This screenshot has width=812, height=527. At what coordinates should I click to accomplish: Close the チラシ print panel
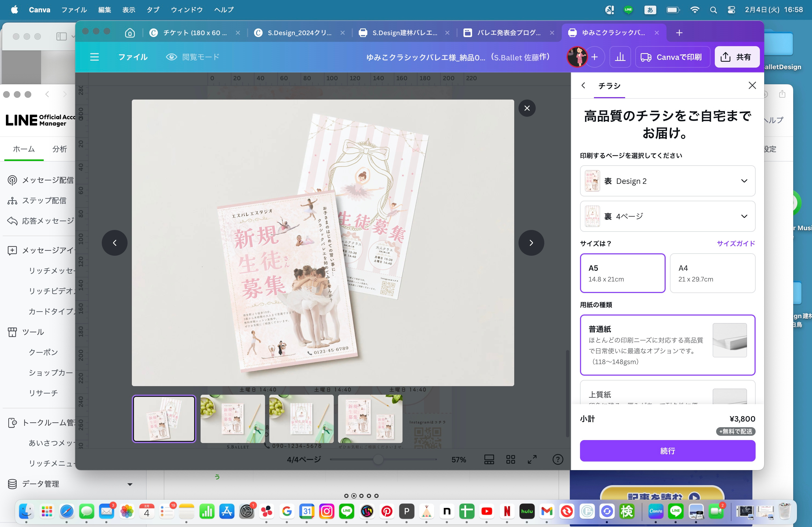point(752,85)
